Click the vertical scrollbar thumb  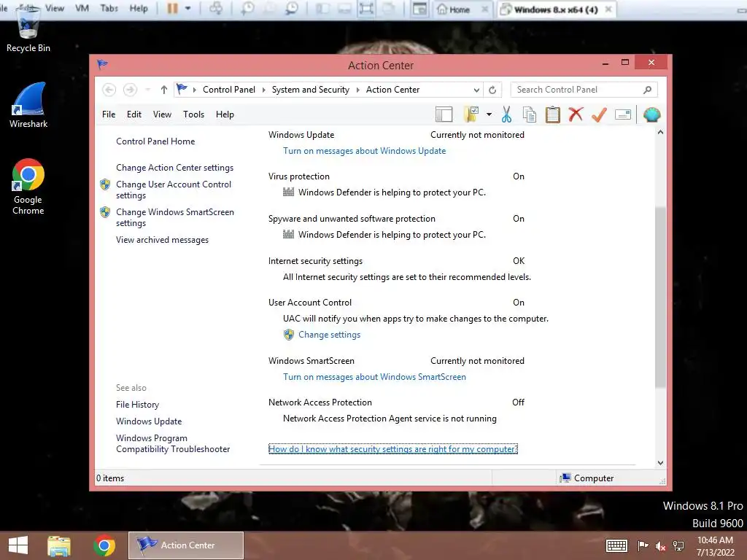(x=660, y=297)
